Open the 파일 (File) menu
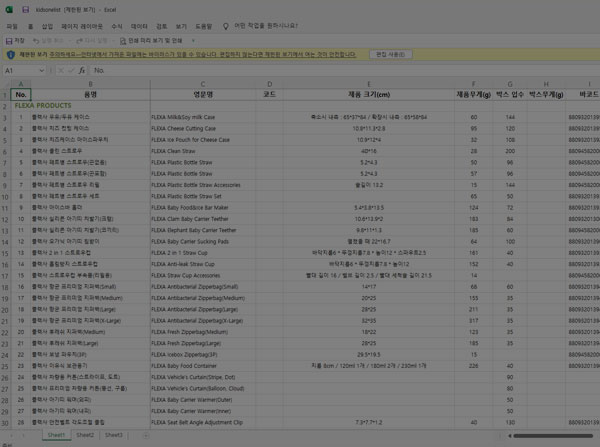 click(12, 26)
